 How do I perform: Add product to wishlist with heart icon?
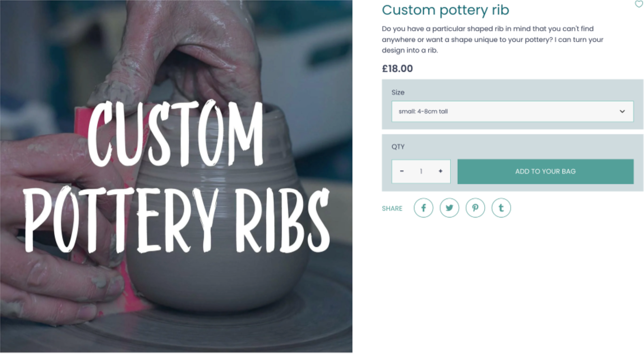(x=639, y=4)
